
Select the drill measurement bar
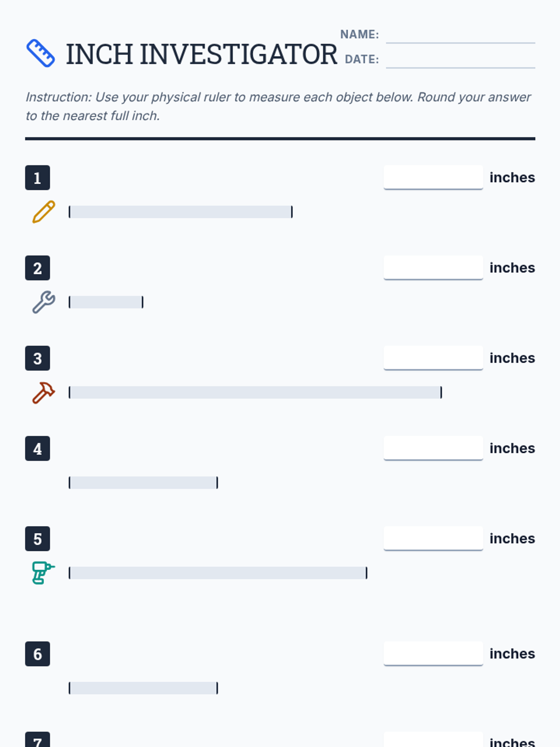(x=218, y=573)
